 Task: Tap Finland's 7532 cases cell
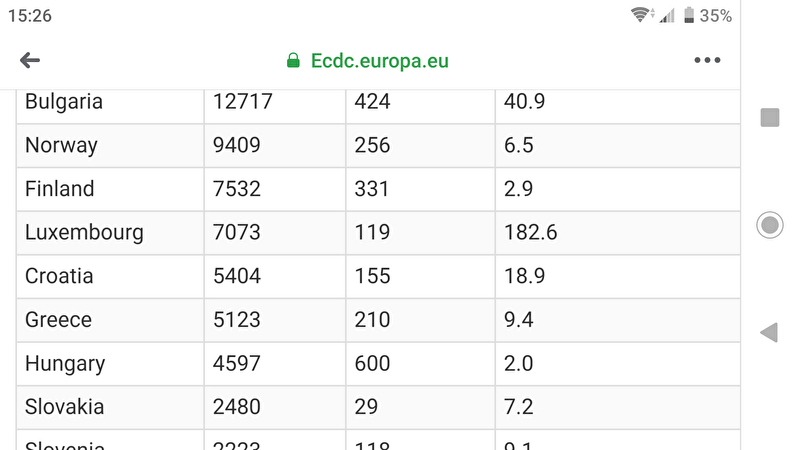pyautogui.click(x=275, y=189)
